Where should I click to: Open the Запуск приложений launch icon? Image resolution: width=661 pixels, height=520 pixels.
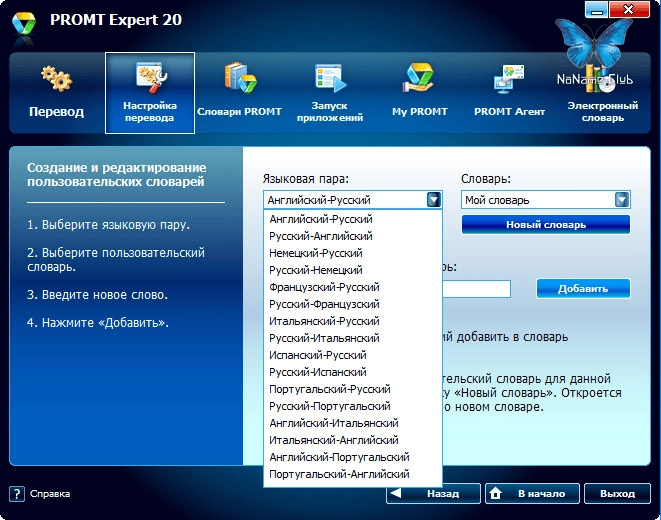tap(330, 78)
